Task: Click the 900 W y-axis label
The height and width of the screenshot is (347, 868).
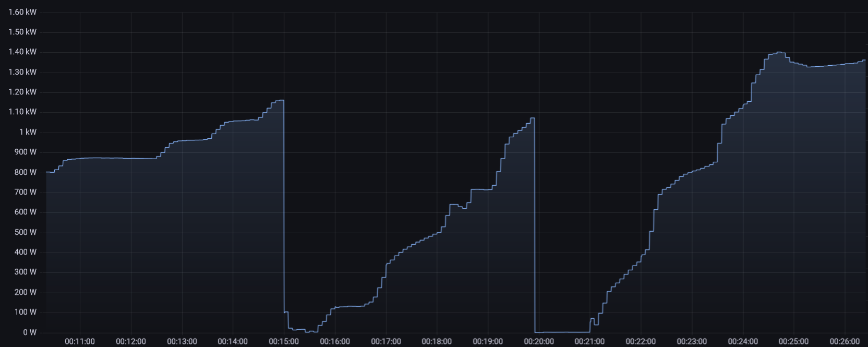Action: [26, 152]
